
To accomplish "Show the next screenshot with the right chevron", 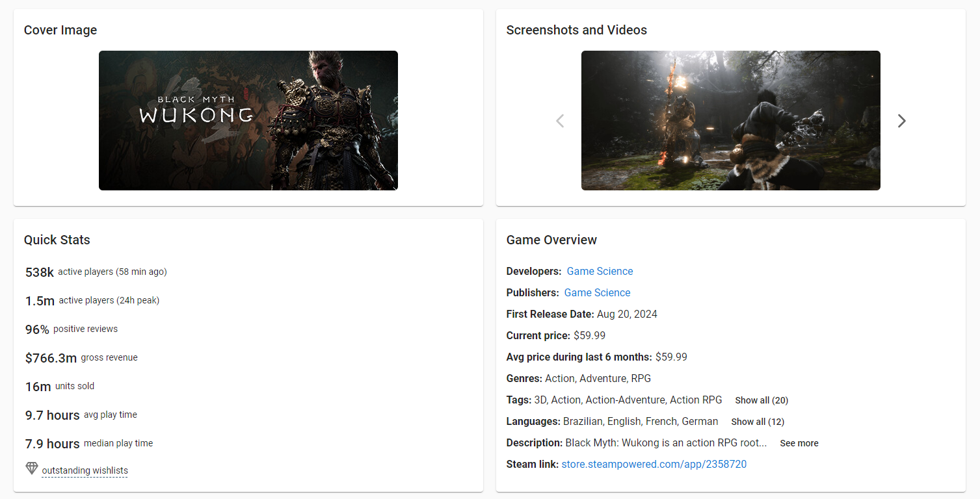I will (x=901, y=121).
